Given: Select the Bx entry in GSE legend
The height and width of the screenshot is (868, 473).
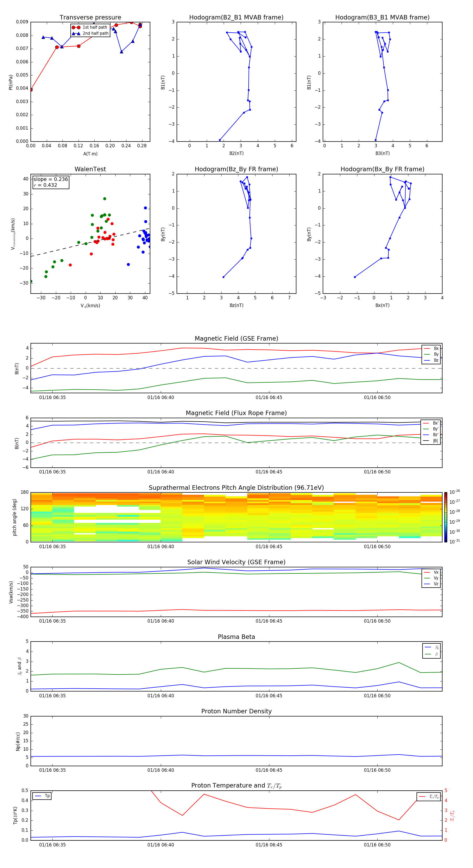Looking at the screenshot, I should [x=431, y=349].
